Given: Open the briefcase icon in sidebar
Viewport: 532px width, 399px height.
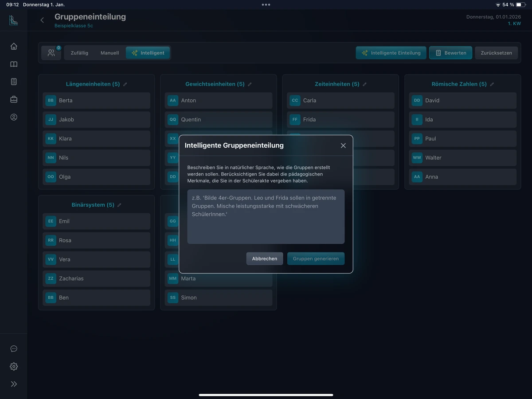Looking at the screenshot, I should pos(14,99).
